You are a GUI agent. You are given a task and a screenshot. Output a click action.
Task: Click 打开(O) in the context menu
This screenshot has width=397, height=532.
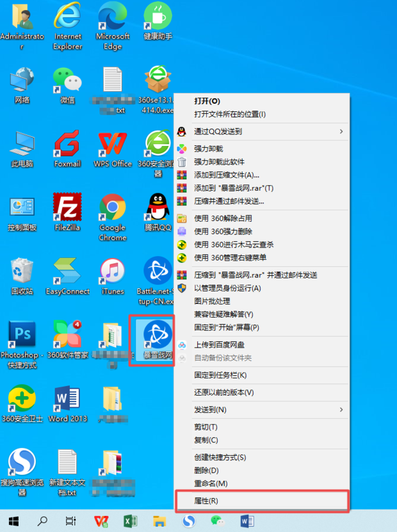tap(261, 101)
